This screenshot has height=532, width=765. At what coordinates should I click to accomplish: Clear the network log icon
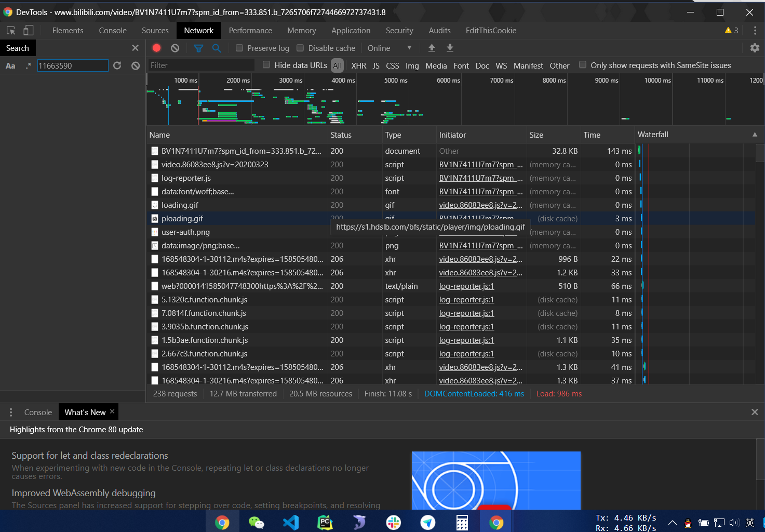[x=175, y=48]
